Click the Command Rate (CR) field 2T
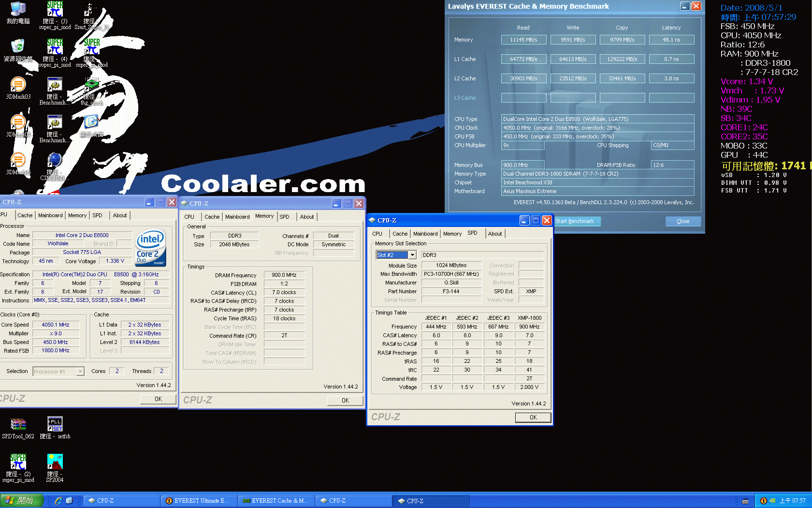This screenshot has height=508, width=812. [x=284, y=335]
